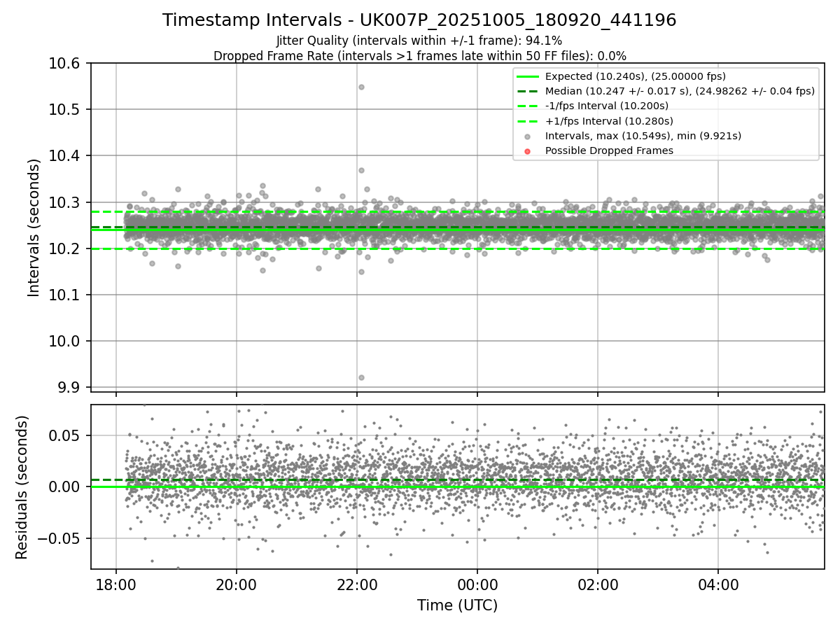Click the Residuals (seconds) axis label
This screenshot has height=630, width=840.
(x=22, y=486)
